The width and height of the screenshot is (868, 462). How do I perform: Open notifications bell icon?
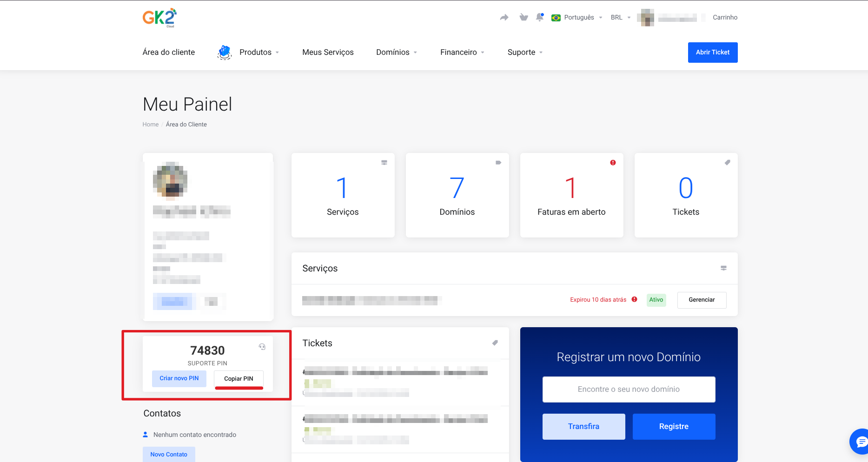539,18
